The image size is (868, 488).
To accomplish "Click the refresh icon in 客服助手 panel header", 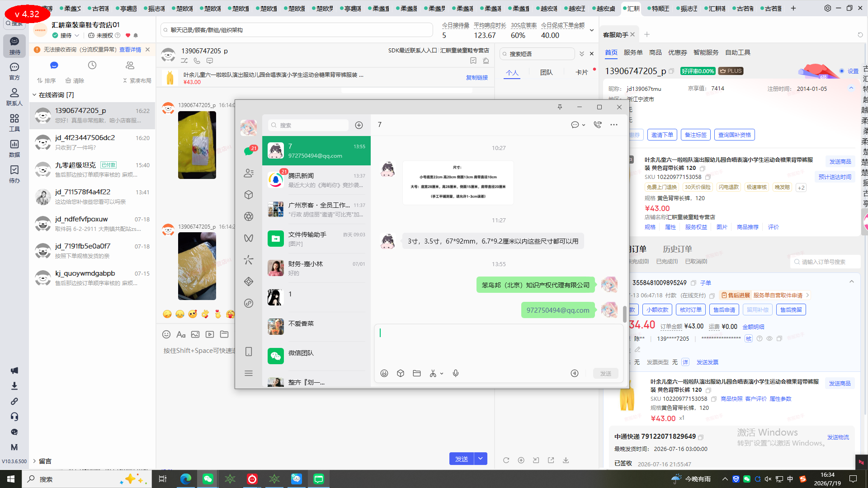I will (860, 35).
